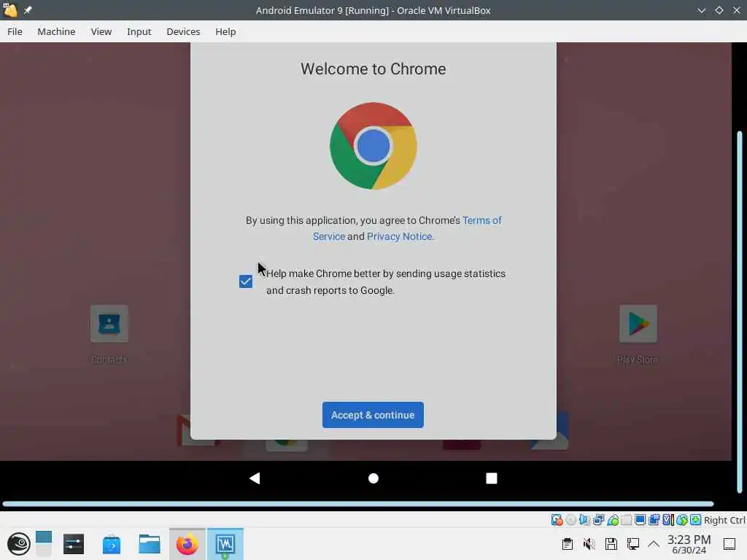Click the VirtualBox USB devices indicator
The width and height of the screenshot is (747, 560).
[x=613, y=520]
